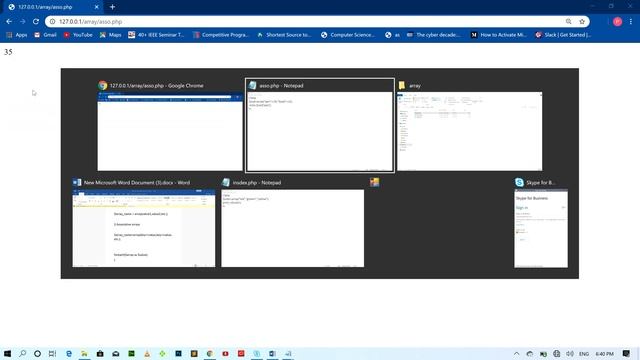Open Photoshop from the taskbar
640x360 pixels.
point(178,353)
